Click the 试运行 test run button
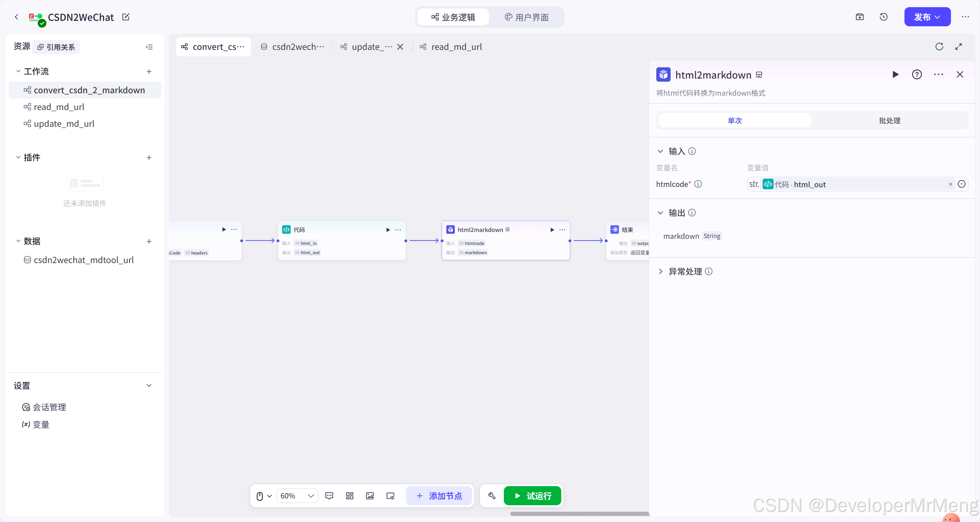980x522 pixels. (532, 496)
